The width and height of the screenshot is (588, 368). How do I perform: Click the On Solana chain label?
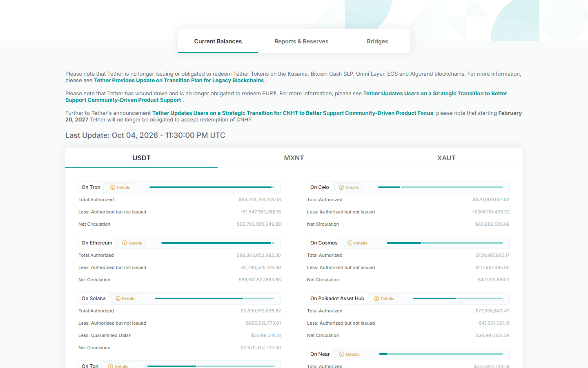94,298
